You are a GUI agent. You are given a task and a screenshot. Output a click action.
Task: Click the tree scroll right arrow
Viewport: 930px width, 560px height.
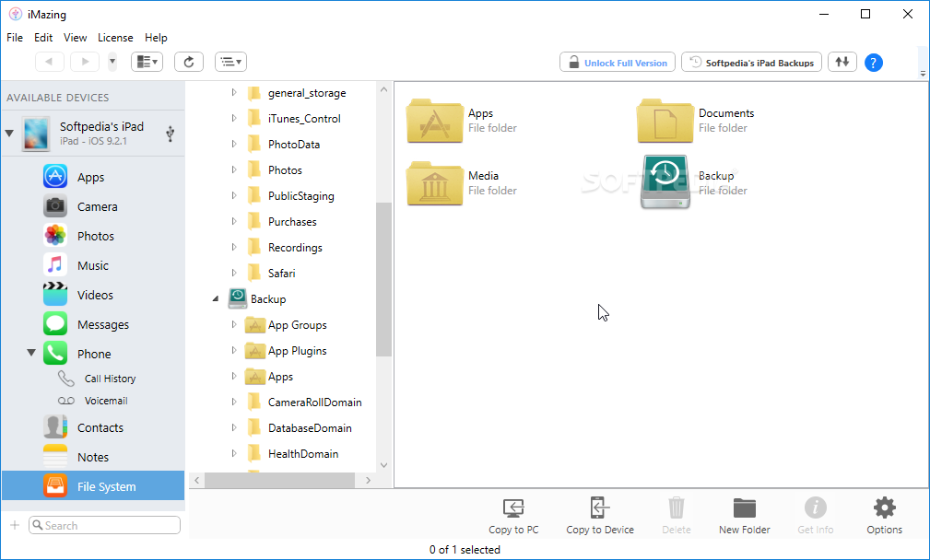pyautogui.click(x=369, y=480)
